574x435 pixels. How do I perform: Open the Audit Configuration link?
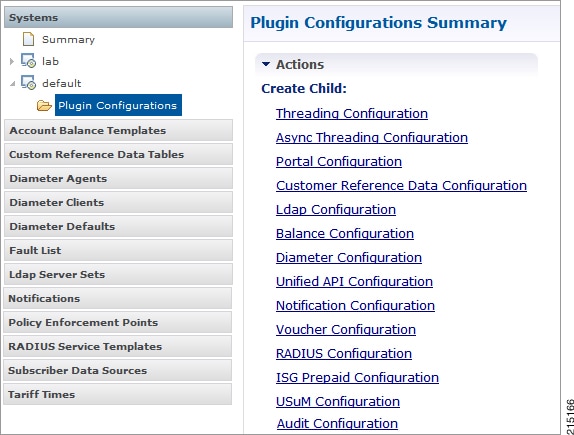point(337,424)
